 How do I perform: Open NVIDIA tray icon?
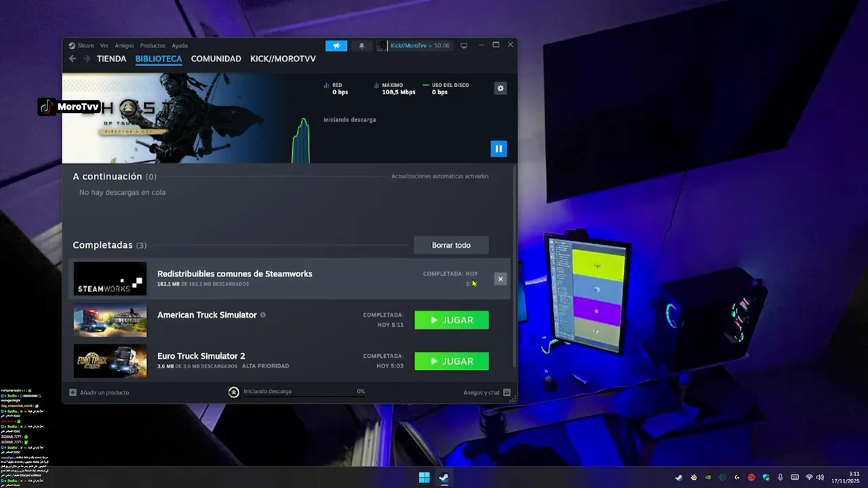pos(708,478)
